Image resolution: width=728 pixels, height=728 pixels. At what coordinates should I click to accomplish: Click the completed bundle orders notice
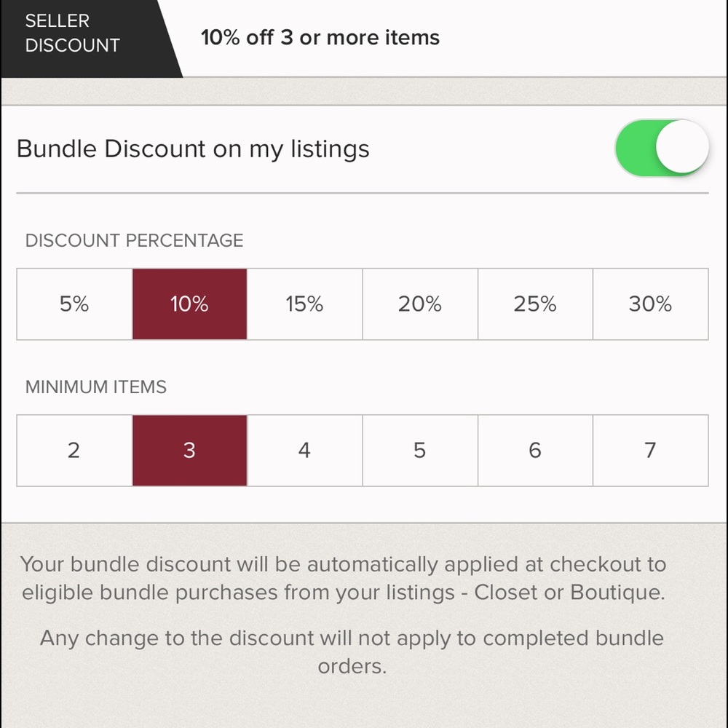(352, 652)
